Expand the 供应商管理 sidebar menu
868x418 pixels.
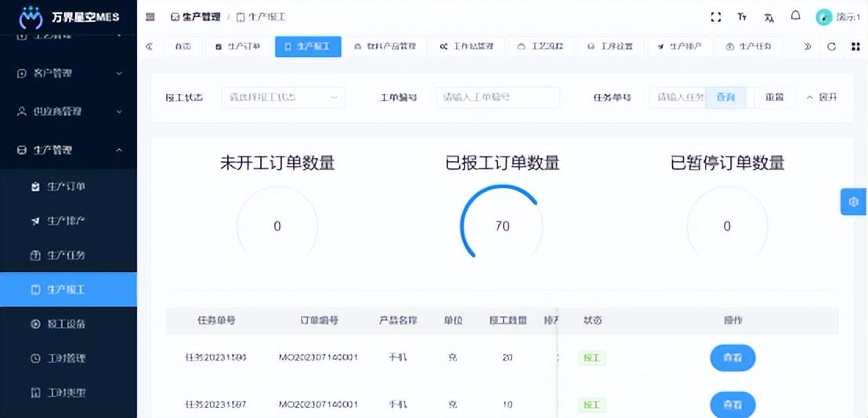[68, 112]
